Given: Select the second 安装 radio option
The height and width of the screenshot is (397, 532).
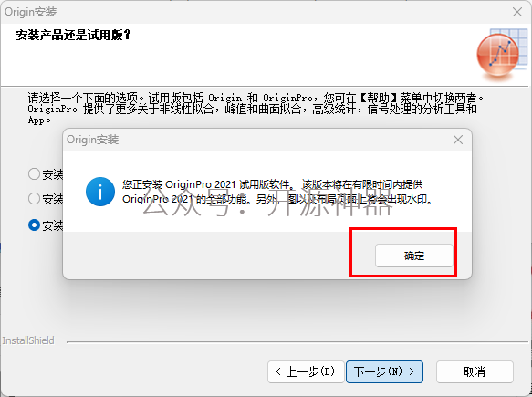Looking at the screenshot, I should pos(34,199).
